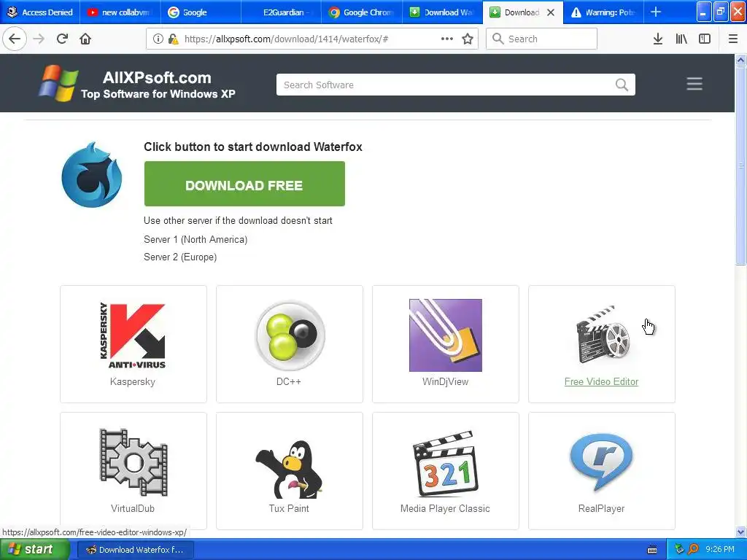
Task: Click the page scrollbar up arrow
Action: pyautogui.click(x=741, y=60)
